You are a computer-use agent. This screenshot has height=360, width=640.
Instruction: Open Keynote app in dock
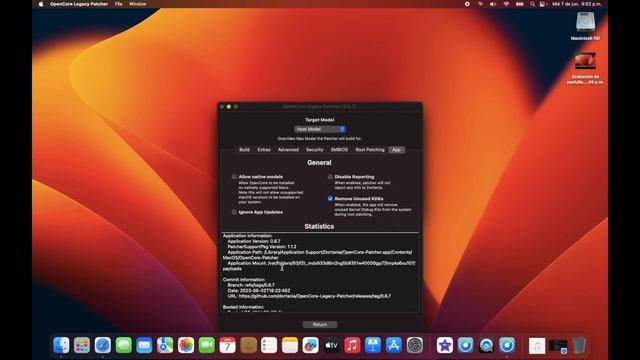pos(373,345)
